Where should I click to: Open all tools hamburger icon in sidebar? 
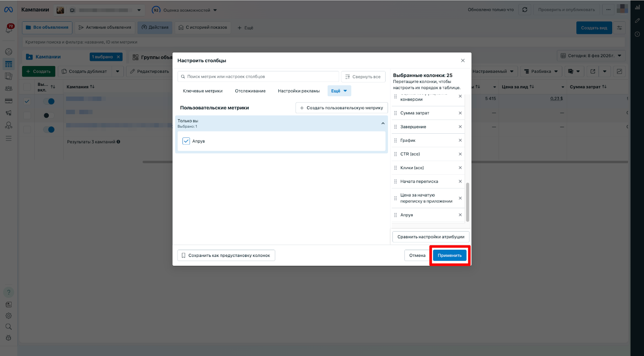tap(8, 138)
